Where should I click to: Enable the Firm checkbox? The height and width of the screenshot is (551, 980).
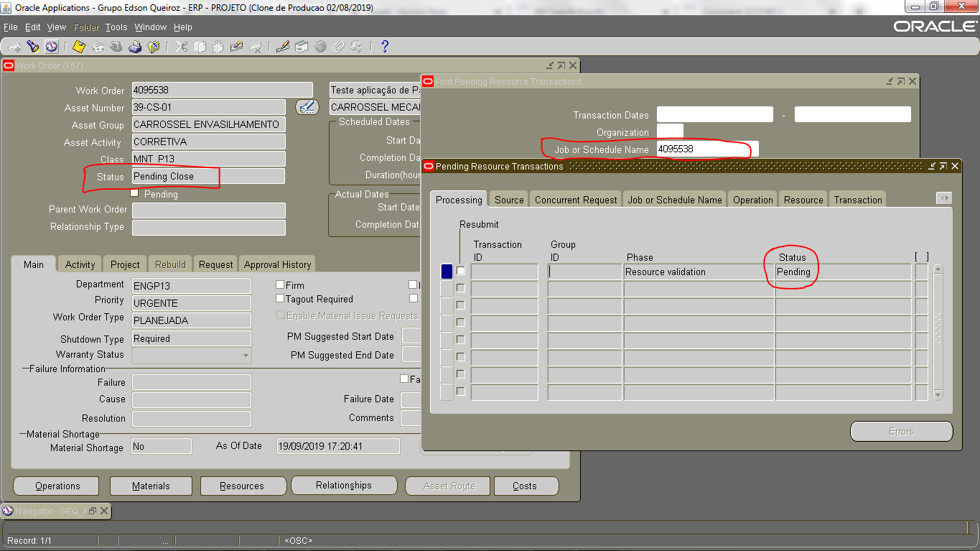pos(280,284)
